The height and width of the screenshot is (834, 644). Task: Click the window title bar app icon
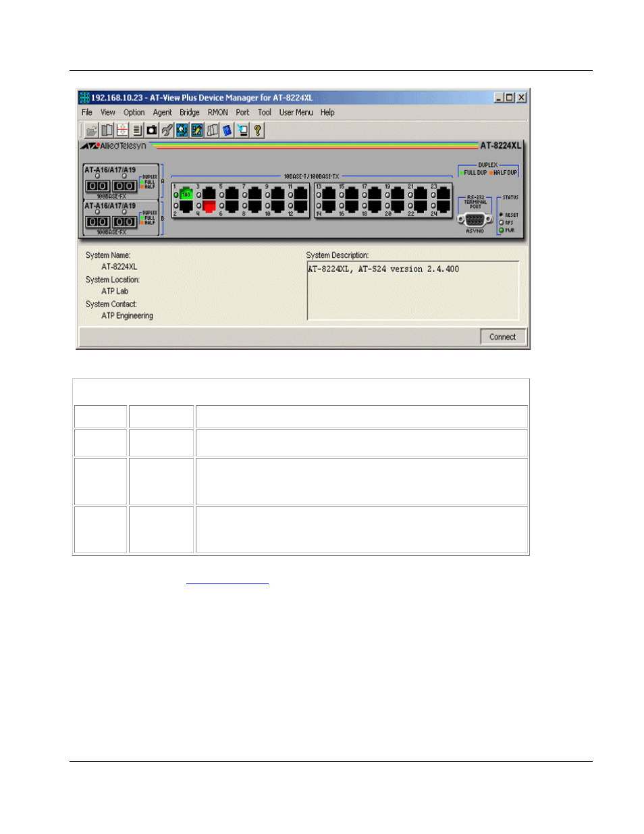pos(84,98)
